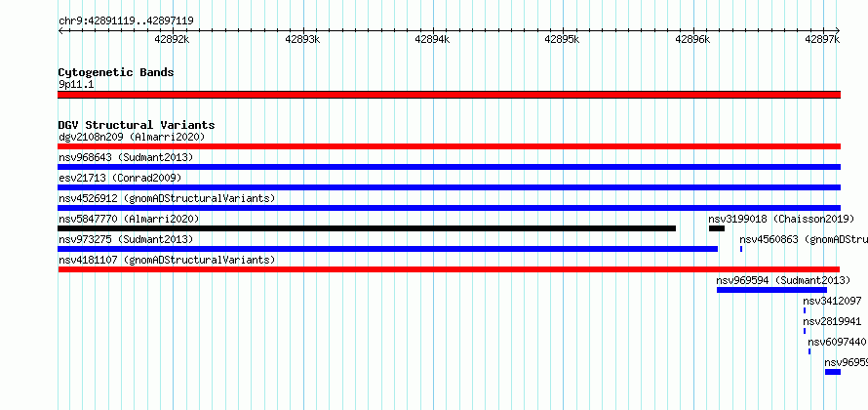Open variant nsv5847770 (Almarri2020) label
Image resolution: width=868 pixels, height=410 pixels.
tap(129, 219)
